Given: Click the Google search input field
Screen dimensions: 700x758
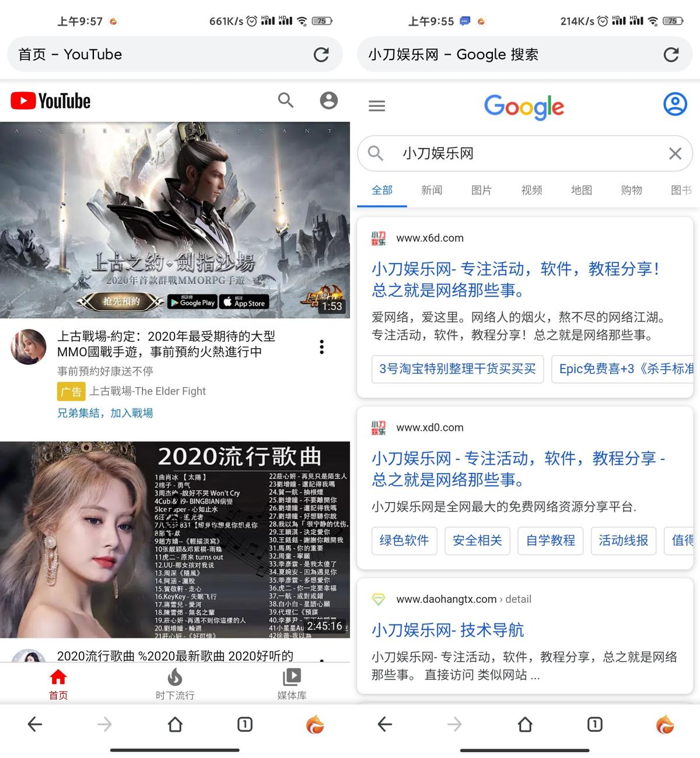Looking at the screenshot, I should pos(525,153).
